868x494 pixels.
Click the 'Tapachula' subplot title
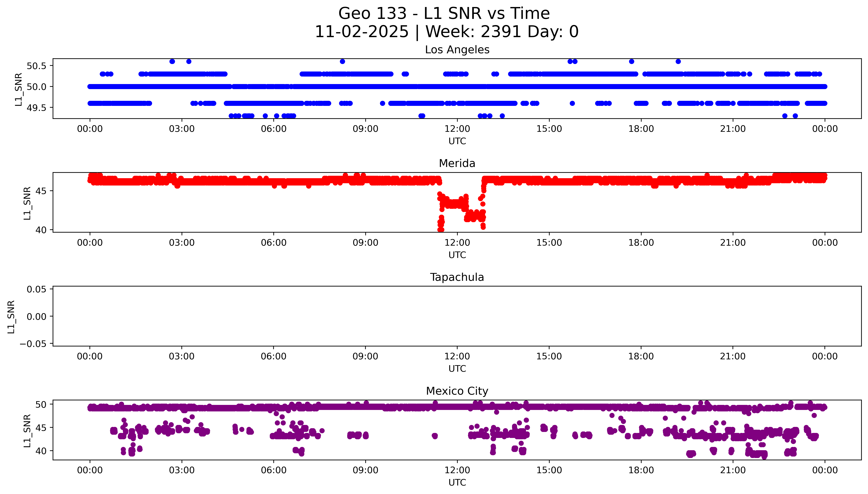click(x=457, y=277)
